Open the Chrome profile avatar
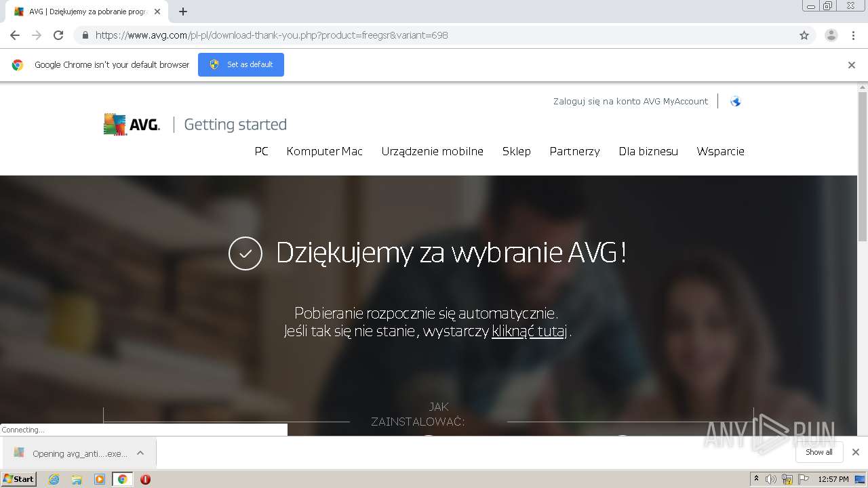868x488 pixels. [x=831, y=35]
